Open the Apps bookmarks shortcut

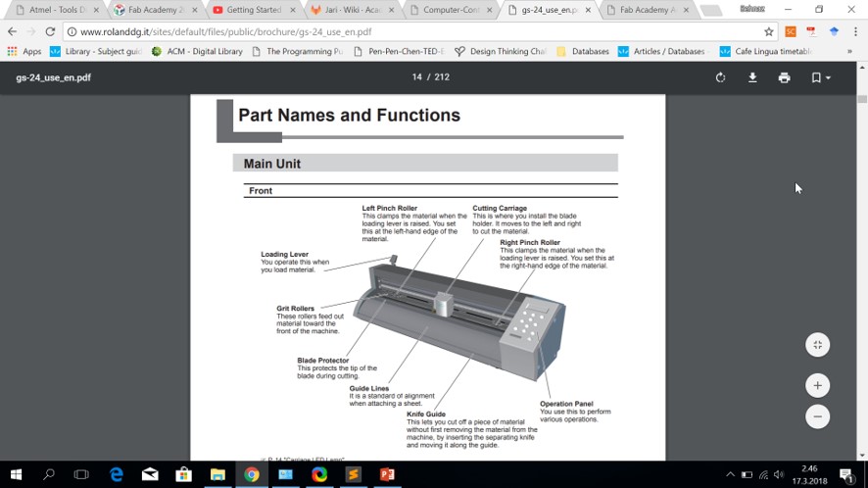[x=24, y=52]
